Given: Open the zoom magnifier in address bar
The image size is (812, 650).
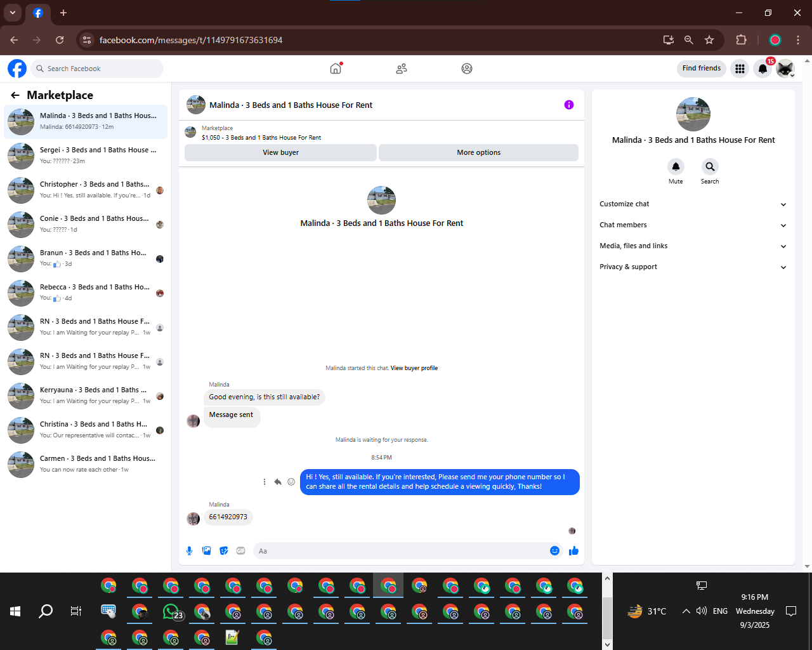Looking at the screenshot, I should 689,40.
